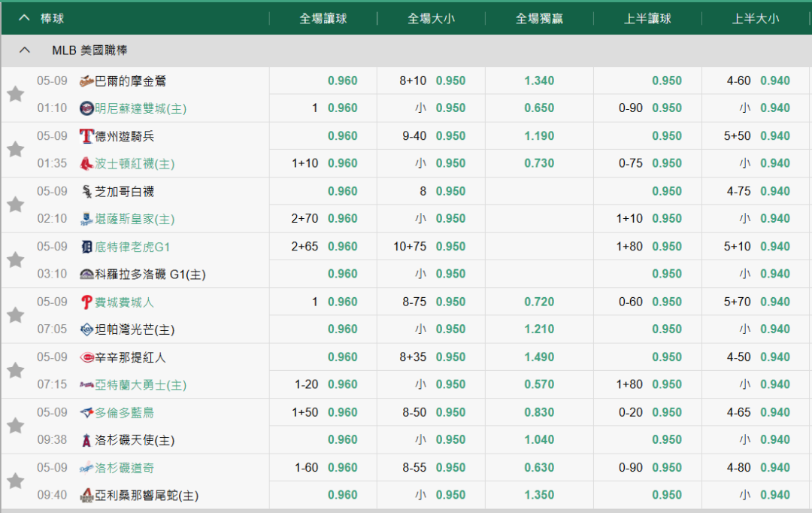Click the Philadelphia Phillies team logo
812x513 pixels.
(x=86, y=302)
